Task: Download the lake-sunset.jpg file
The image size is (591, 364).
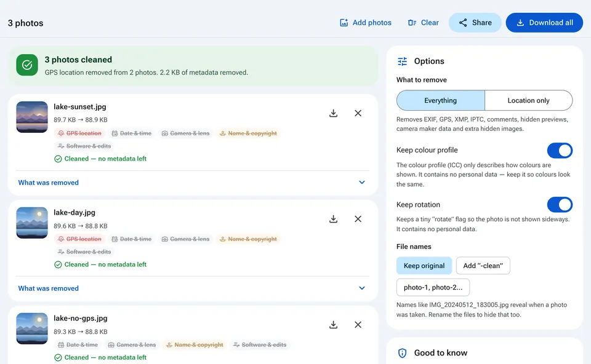Action: [x=333, y=113]
